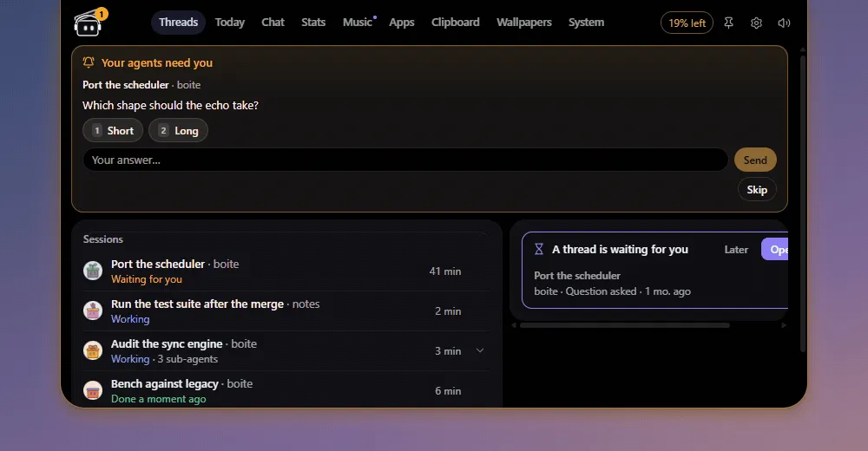Expand the Audit the sync engine sub-agents chevron
This screenshot has width=868, height=451.
[x=480, y=350]
